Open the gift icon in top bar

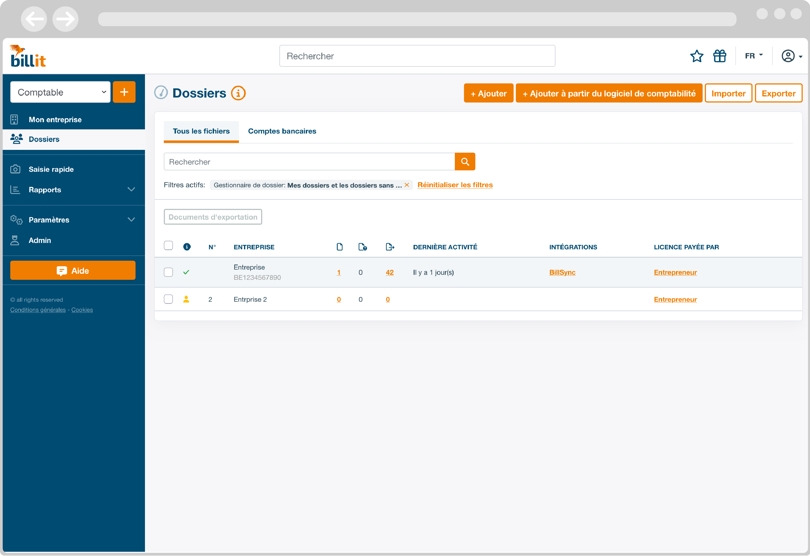click(x=719, y=56)
